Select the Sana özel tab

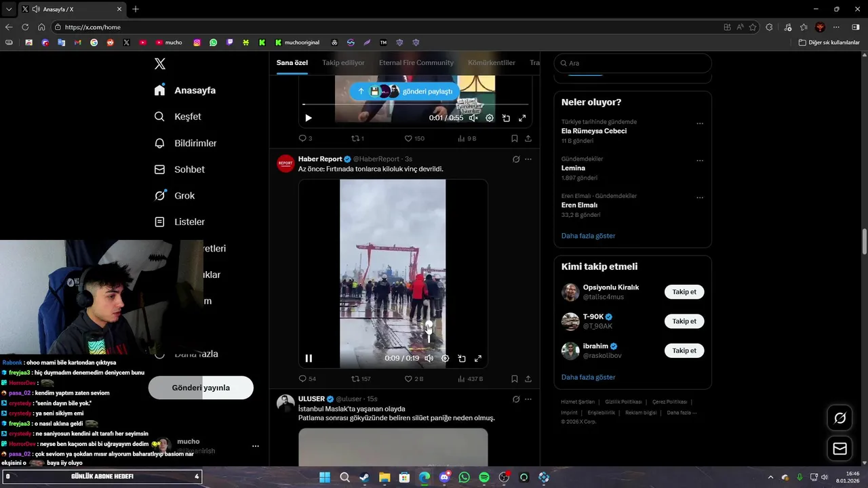292,62
